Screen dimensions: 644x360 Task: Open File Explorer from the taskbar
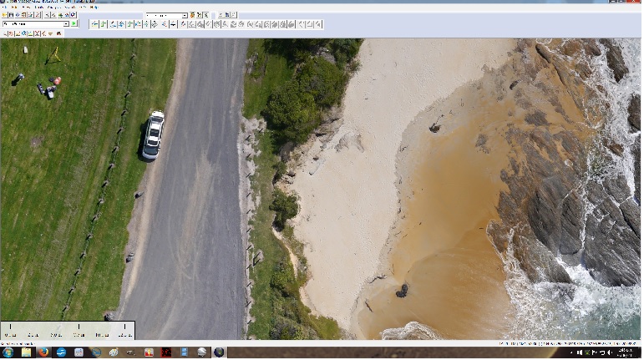tap(26, 352)
